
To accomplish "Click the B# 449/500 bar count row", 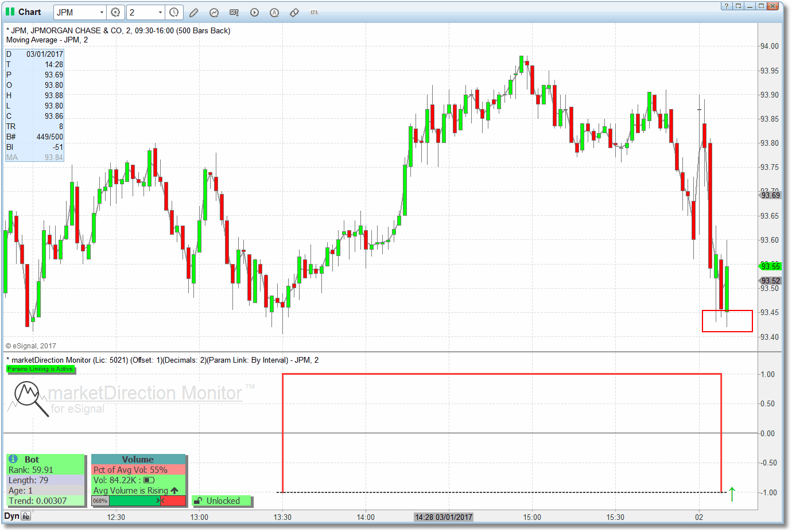I will pyautogui.click(x=34, y=137).
